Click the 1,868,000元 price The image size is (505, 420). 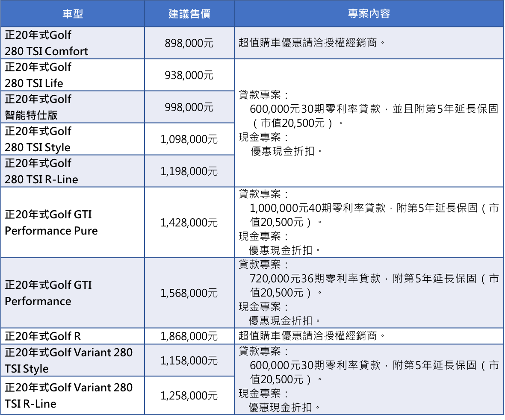tap(189, 336)
